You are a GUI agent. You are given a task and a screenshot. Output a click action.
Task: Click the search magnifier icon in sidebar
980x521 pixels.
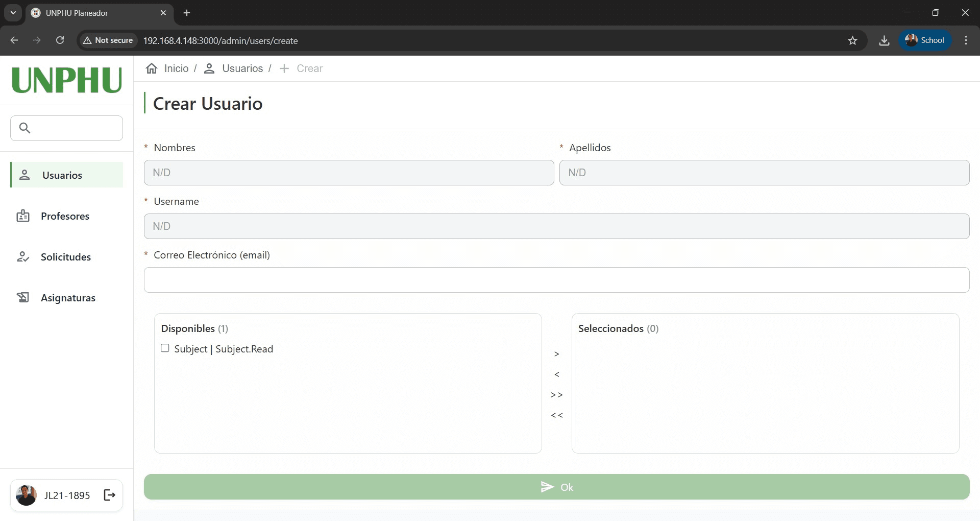pos(24,128)
